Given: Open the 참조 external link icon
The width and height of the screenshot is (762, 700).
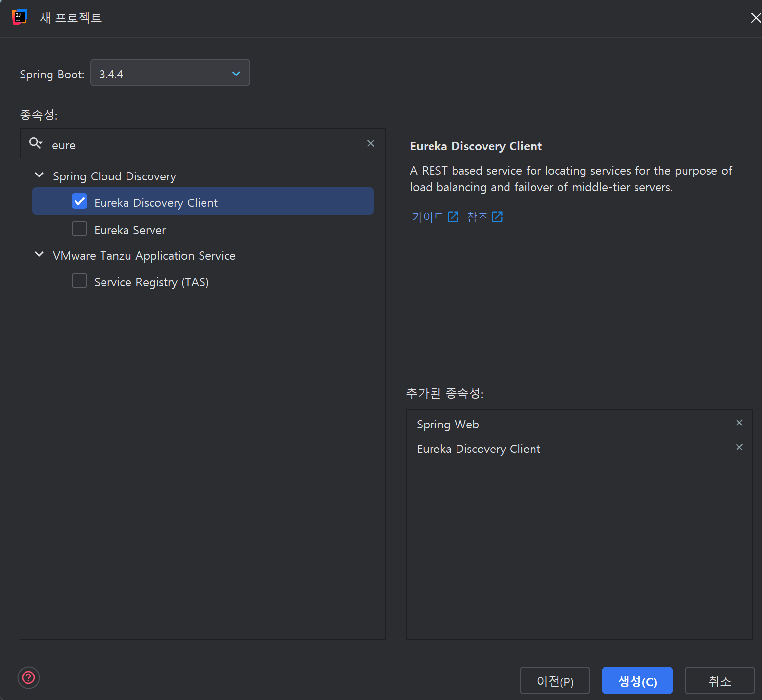Looking at the screenshot, I should click(x=497, y=217).
